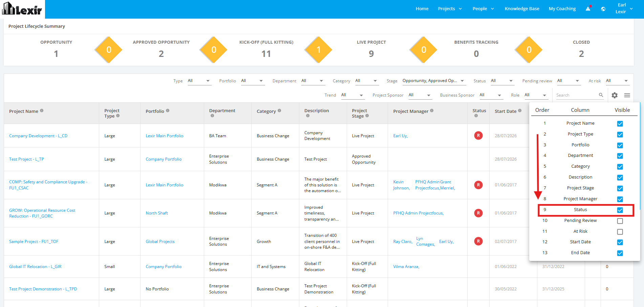644x307 pixels.
Task: Open North Shaft portfolio link
Action: click(x=157, y=213)
